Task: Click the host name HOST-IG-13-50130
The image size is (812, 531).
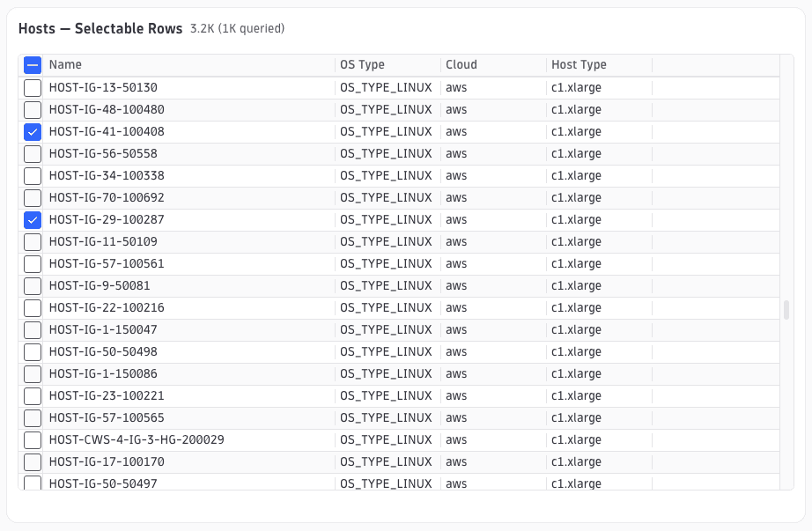Action: (x=103, y=87)
